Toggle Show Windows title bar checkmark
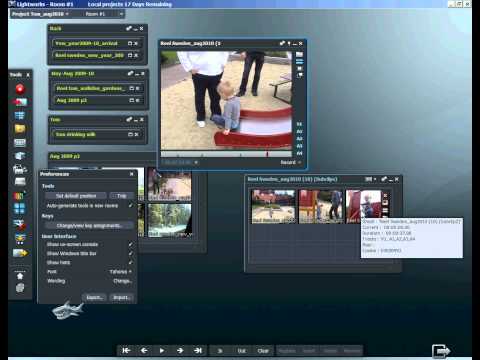 (x=131, y=253)
